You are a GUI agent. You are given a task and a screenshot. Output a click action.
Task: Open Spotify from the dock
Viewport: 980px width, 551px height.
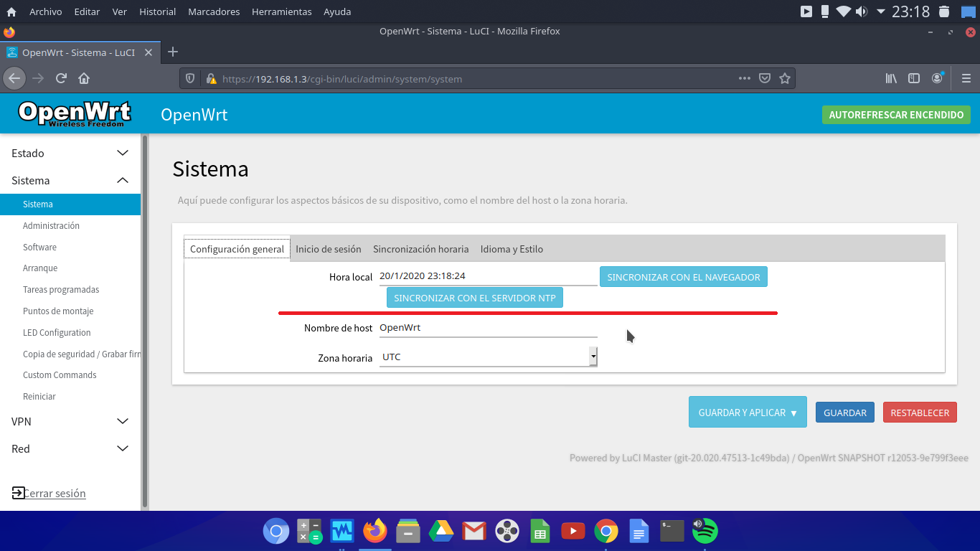click(x=705, y=531)
